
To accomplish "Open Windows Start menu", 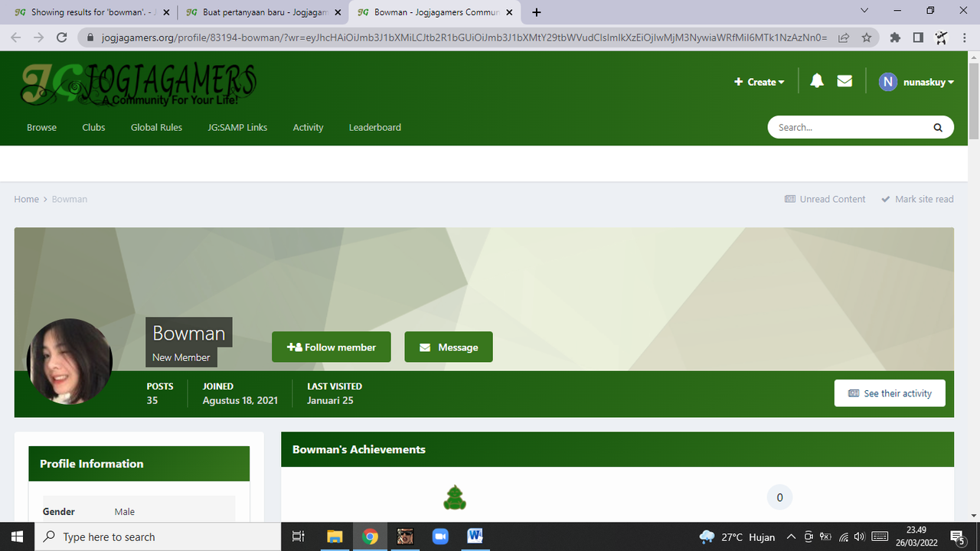I will click(x=18, y=536).
